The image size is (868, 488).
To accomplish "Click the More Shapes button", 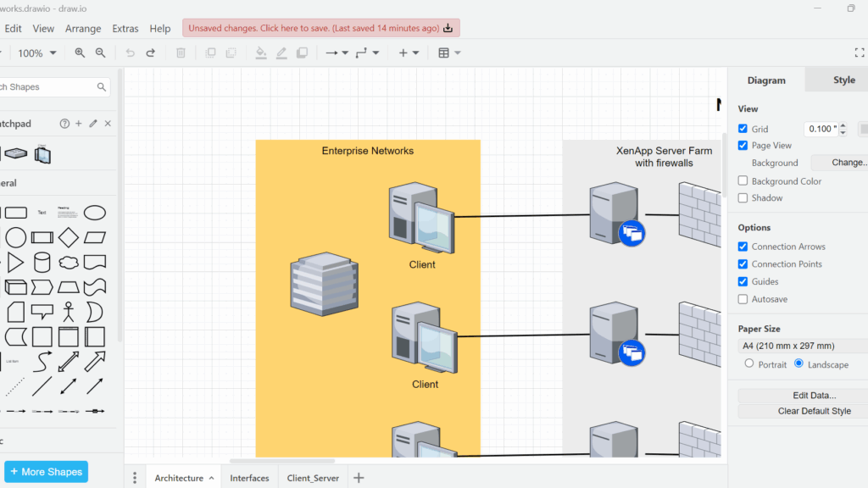I will tap(46, 472).
